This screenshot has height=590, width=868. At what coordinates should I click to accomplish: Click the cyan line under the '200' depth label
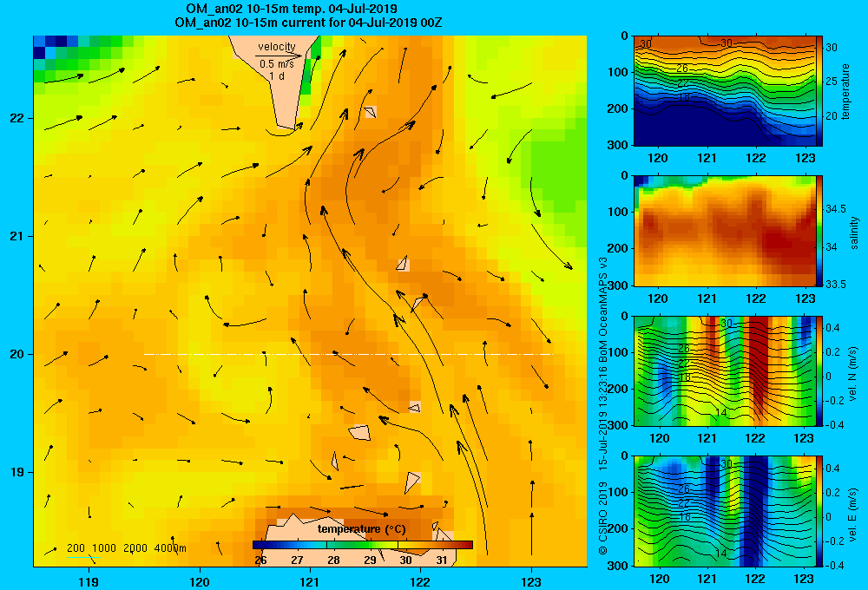pos(83,557)
